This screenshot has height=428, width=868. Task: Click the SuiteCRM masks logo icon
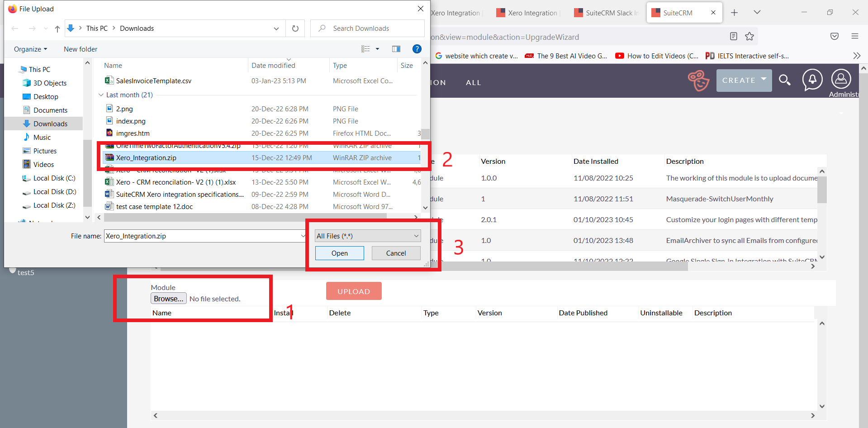699,81
